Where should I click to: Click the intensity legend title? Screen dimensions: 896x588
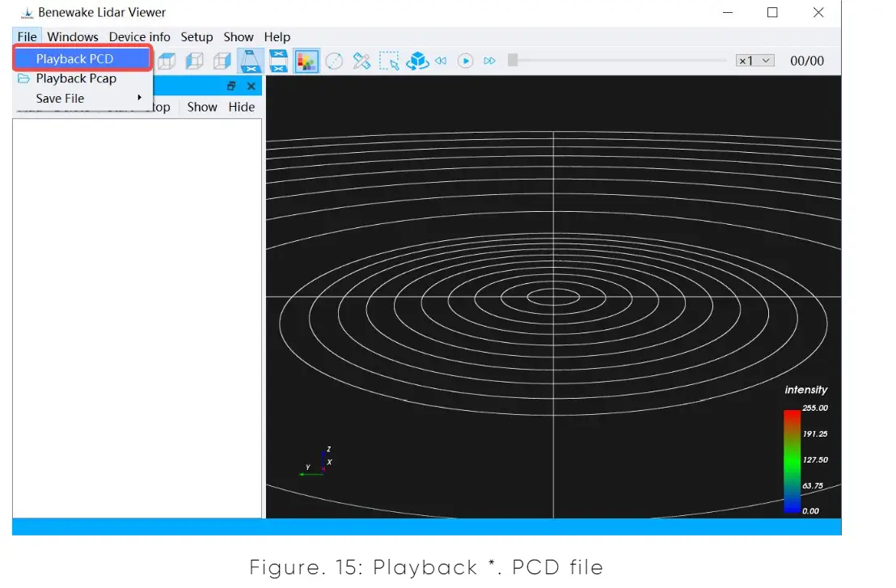[x=805, y=390]
